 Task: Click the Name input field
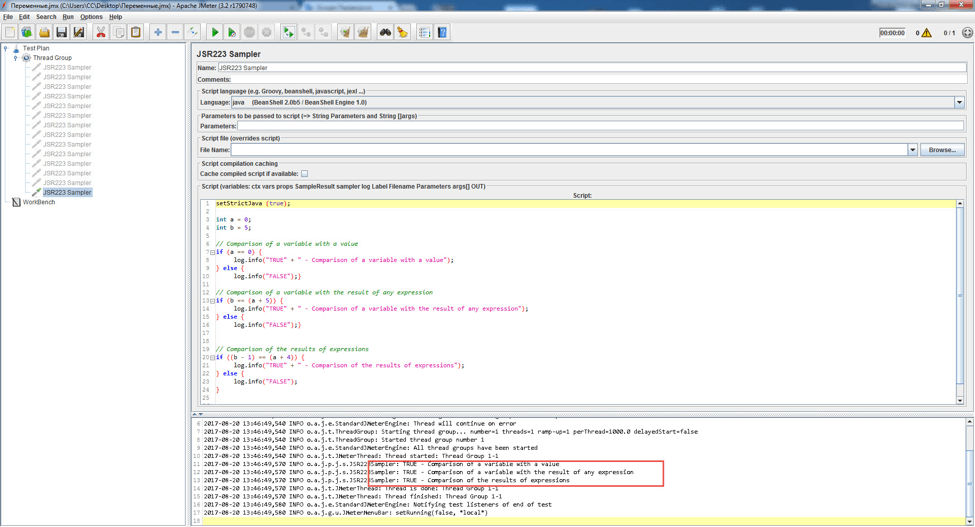coord(592,68)
